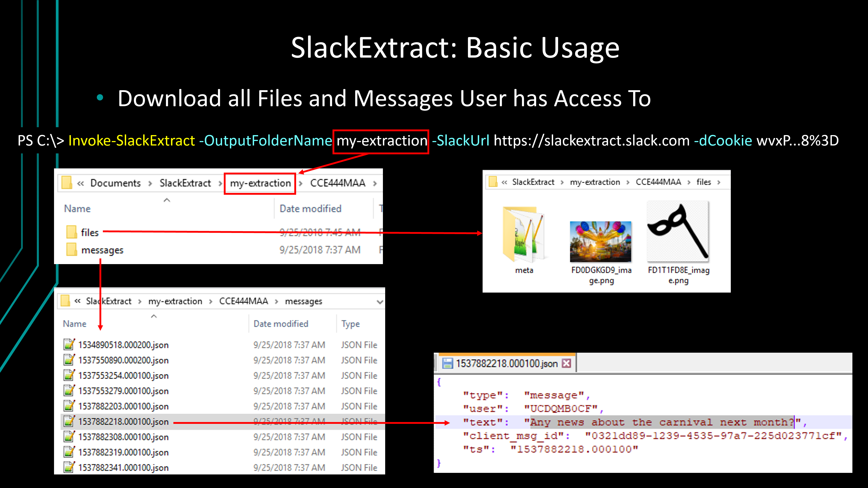Click the chevron after files in the breadcrumb
The image size is (868, 488).
coord(719,182)
